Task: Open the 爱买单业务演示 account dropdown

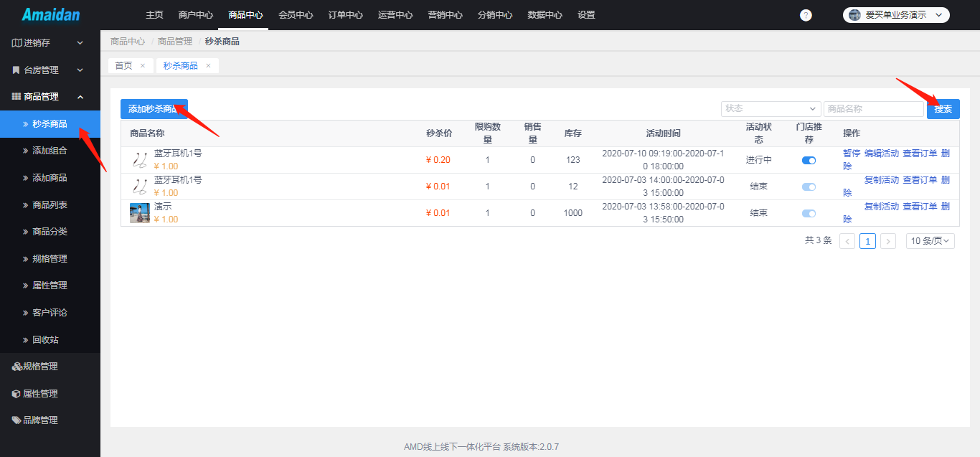Action: [896, 15]
